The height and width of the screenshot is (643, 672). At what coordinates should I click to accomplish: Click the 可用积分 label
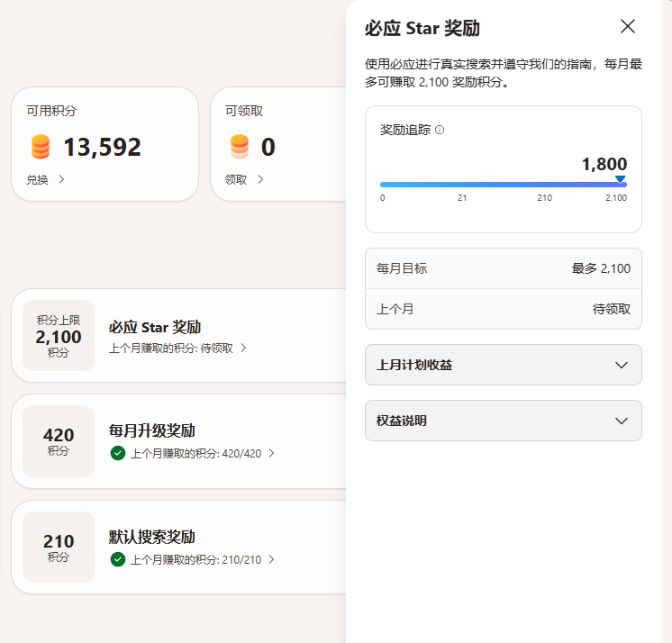tap(51, 111)
